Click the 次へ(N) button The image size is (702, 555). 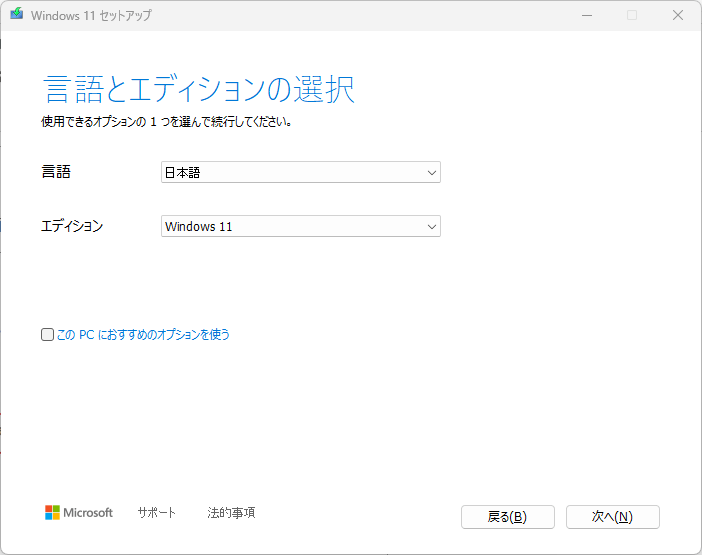pyautogui.click(x=612, y=517)
